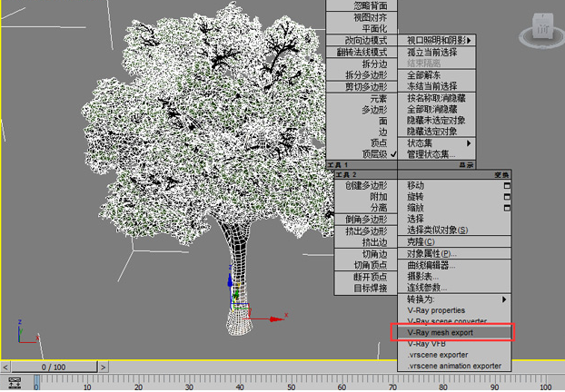Go to previous frame arrow
Image resolution: width=565 pixels, height=392 pixels.
5,367
